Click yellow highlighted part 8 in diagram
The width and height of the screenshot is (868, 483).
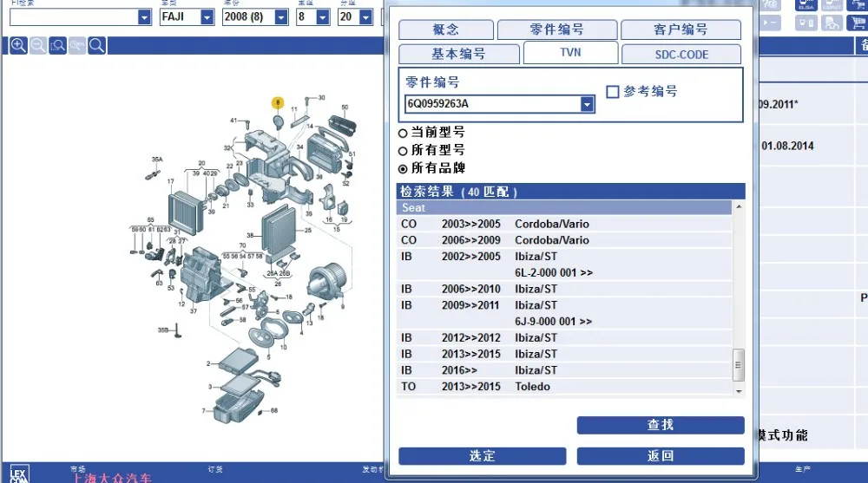click(x=278, y=102)
